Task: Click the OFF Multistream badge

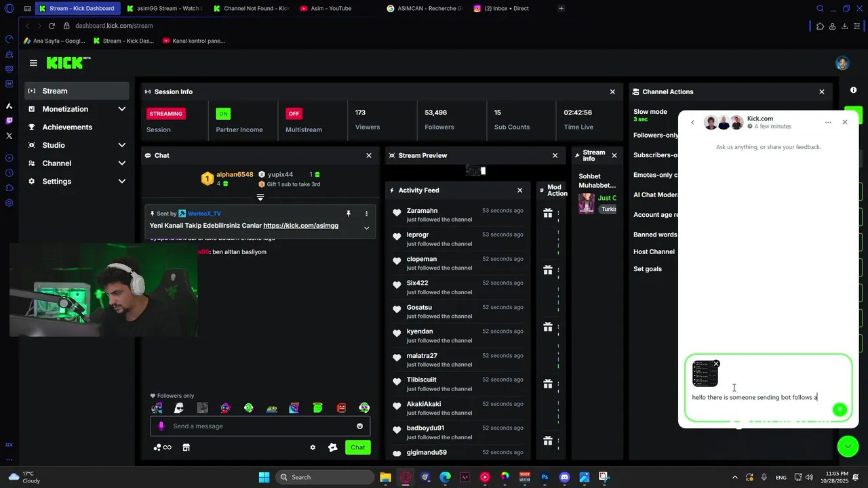Action: (294, 114)
